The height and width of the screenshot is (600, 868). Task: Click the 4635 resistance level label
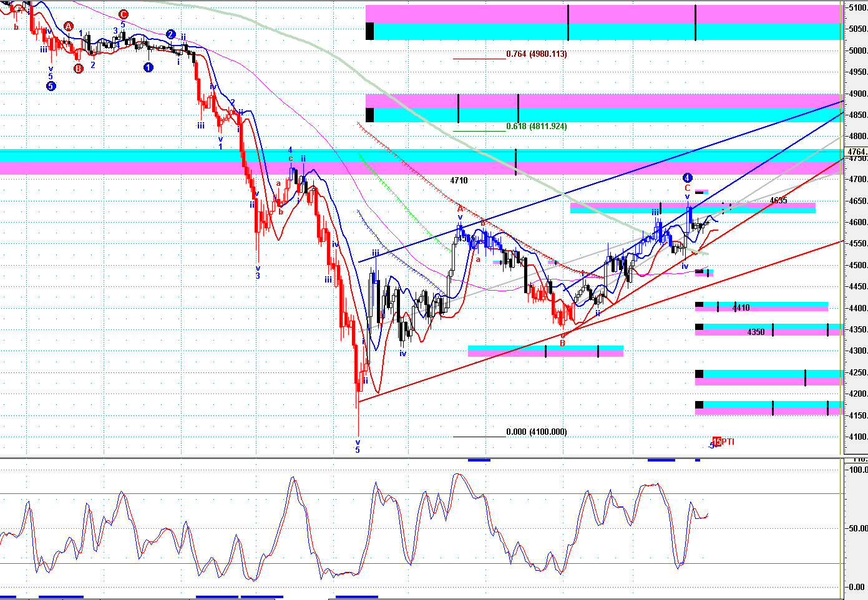coord(778,200)
